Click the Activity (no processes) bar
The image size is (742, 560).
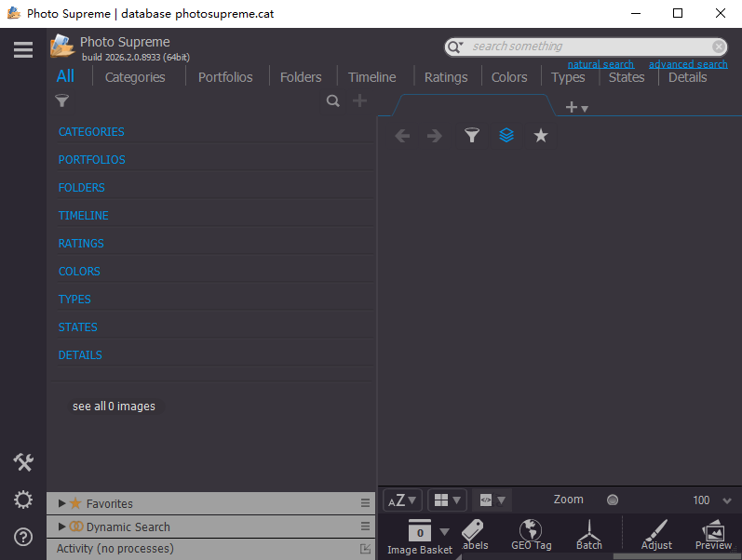pos(210,549)
